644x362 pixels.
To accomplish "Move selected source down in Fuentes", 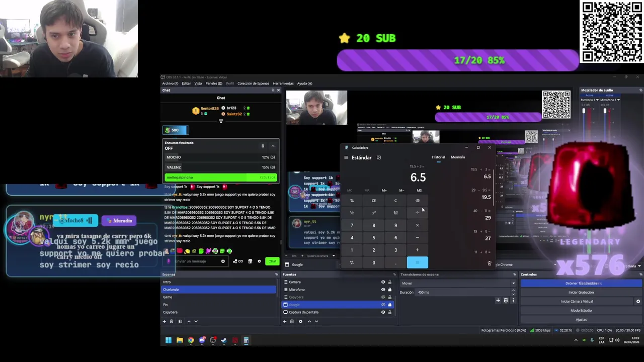I will click(x=316, y=321).
